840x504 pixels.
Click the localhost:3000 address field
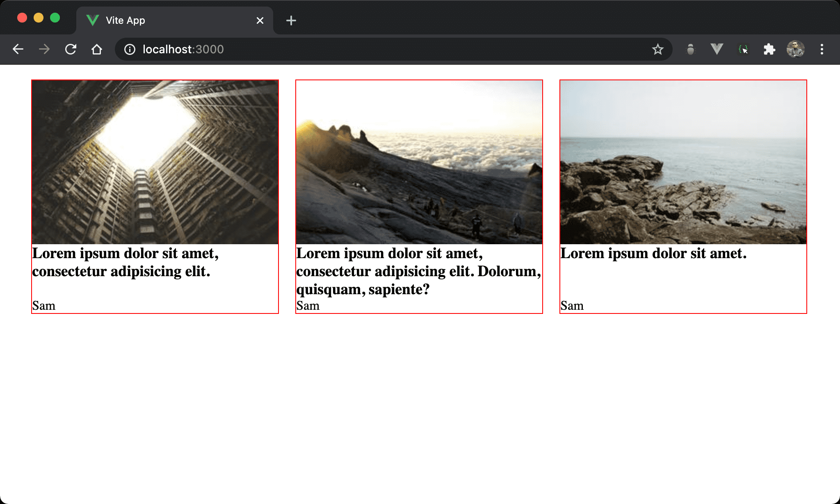tap(369, 50)
